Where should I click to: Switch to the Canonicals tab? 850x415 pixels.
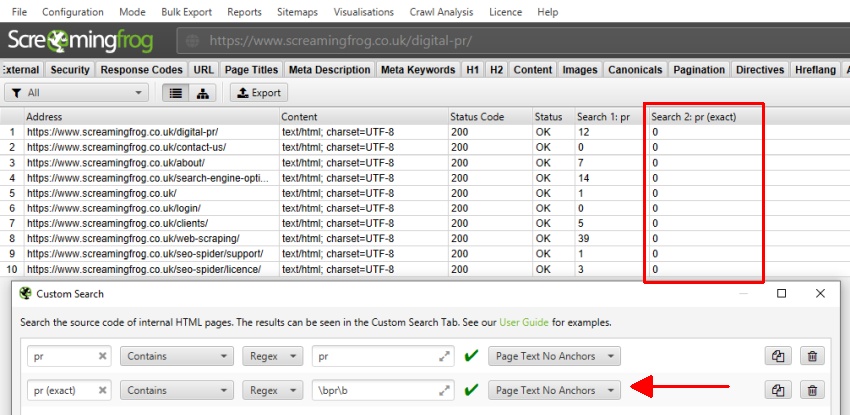(635, 70)
